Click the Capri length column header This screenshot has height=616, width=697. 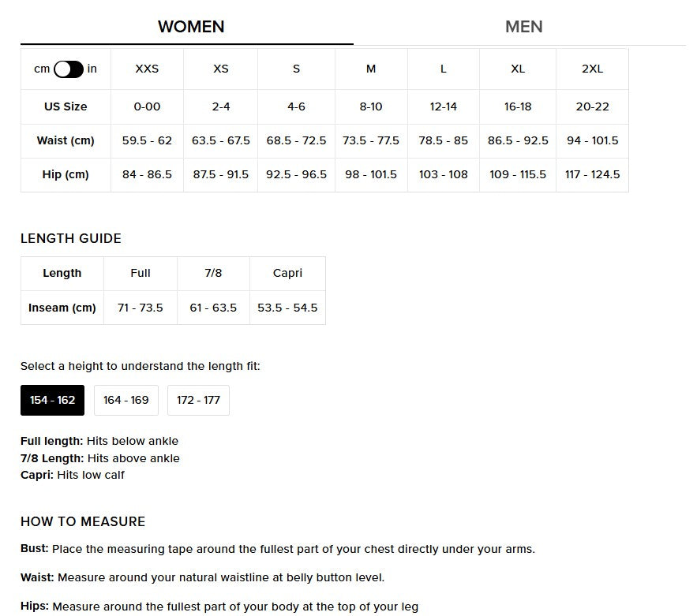(287, 274)
